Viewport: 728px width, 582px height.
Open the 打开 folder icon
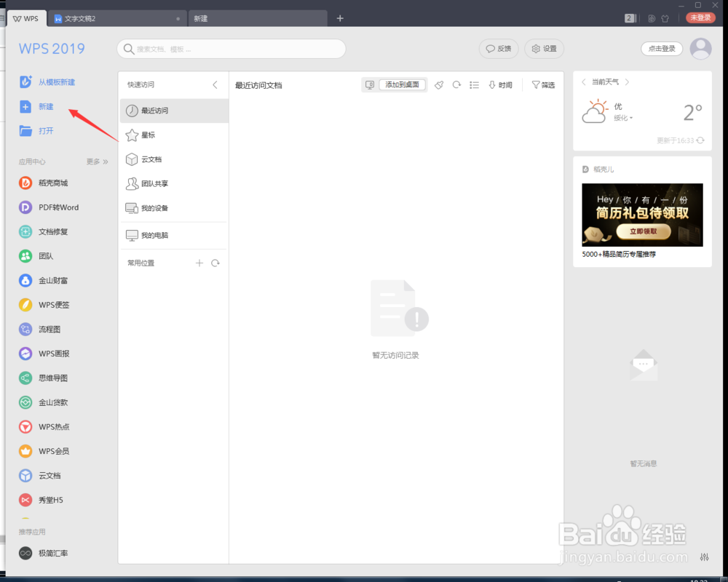click(x=25, y=131)
